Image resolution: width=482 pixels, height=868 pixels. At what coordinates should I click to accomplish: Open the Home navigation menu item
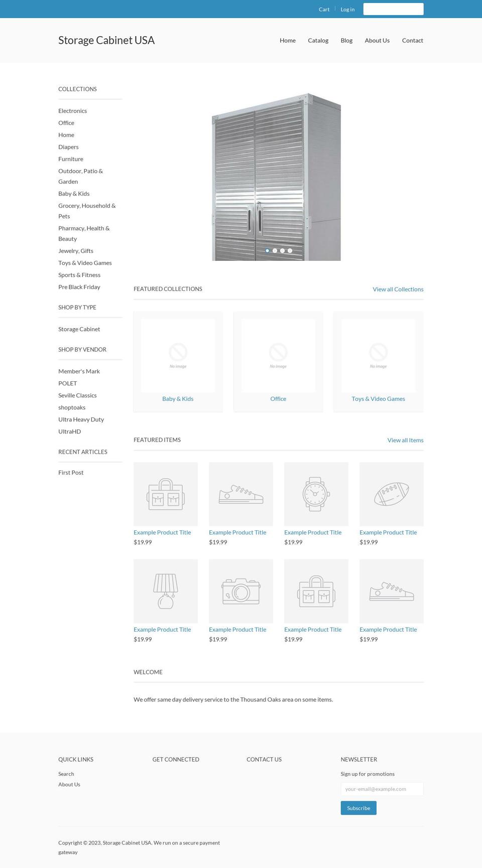point(288,41)
